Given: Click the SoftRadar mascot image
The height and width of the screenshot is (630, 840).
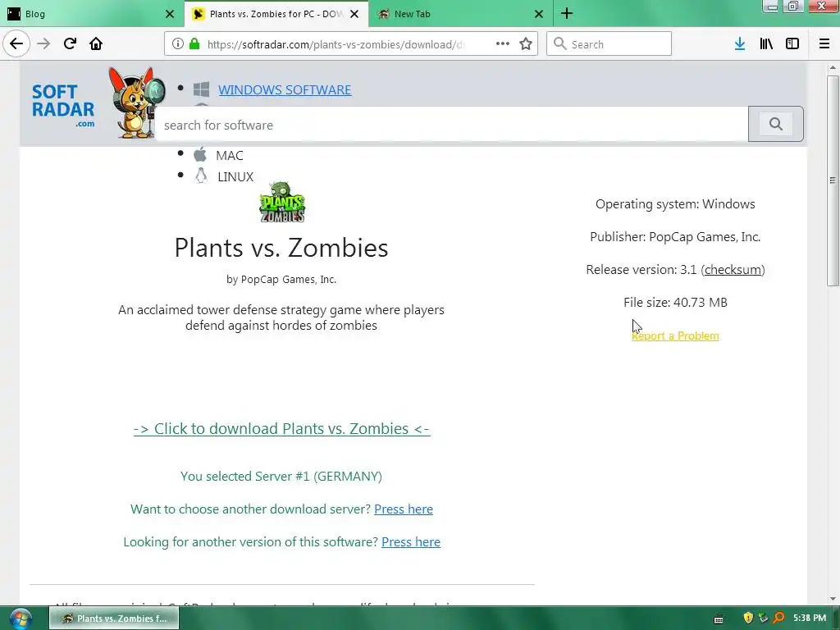Looking at the screenshot, I should (x=136, y=102).
